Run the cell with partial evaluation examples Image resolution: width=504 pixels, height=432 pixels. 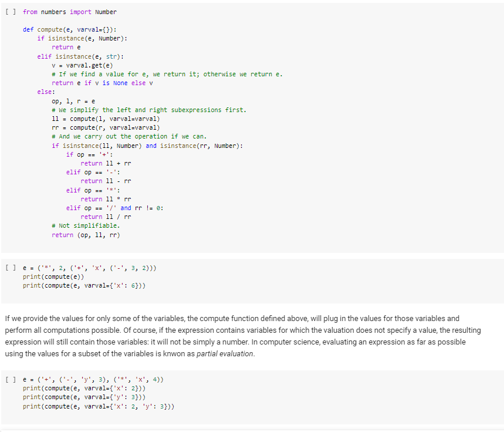tap(11, 380)
